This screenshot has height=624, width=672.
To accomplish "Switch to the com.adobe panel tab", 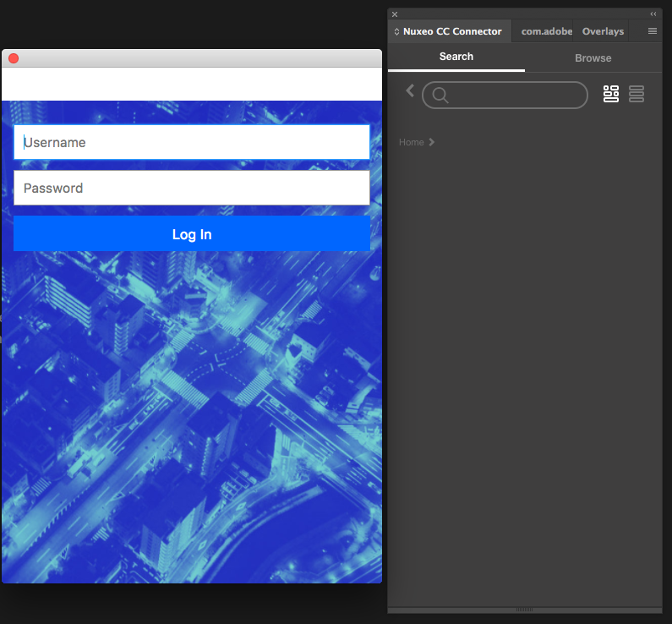I will coord(543,31).
